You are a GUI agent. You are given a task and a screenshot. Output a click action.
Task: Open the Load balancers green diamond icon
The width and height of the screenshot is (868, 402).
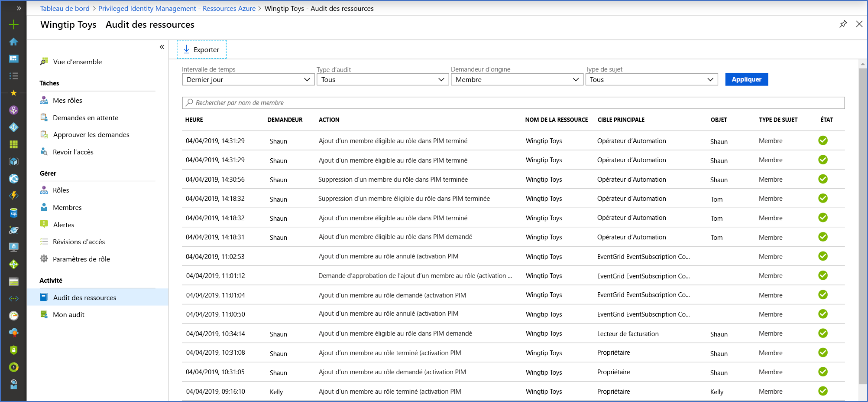point(14,264)
